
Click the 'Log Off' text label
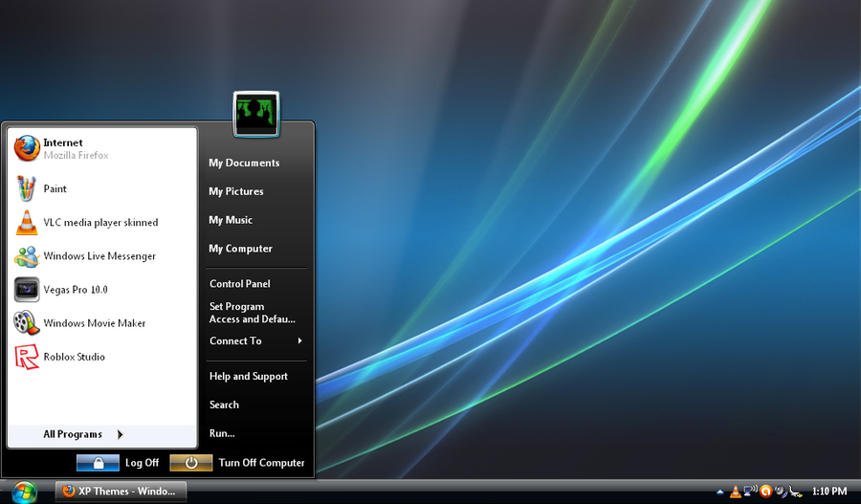tap(142, 463)
